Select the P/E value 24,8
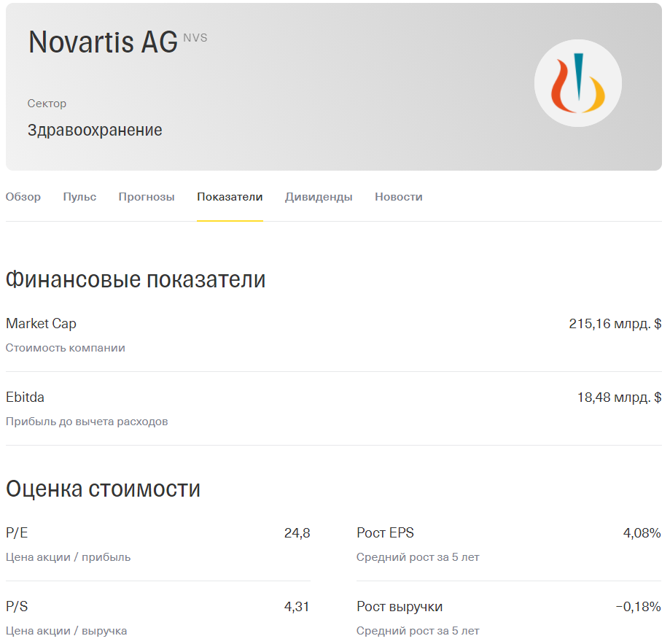Image resolution: width=670 pixels, height=644 pixels. (297, 533)
